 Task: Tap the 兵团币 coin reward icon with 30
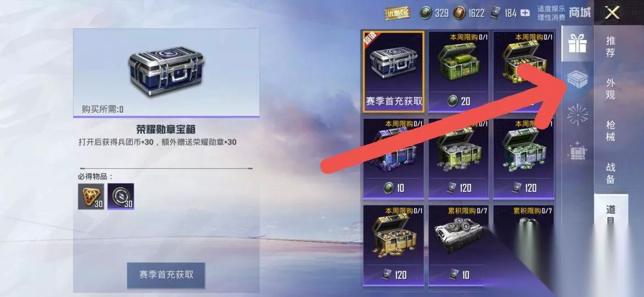[x=121, y=196]
